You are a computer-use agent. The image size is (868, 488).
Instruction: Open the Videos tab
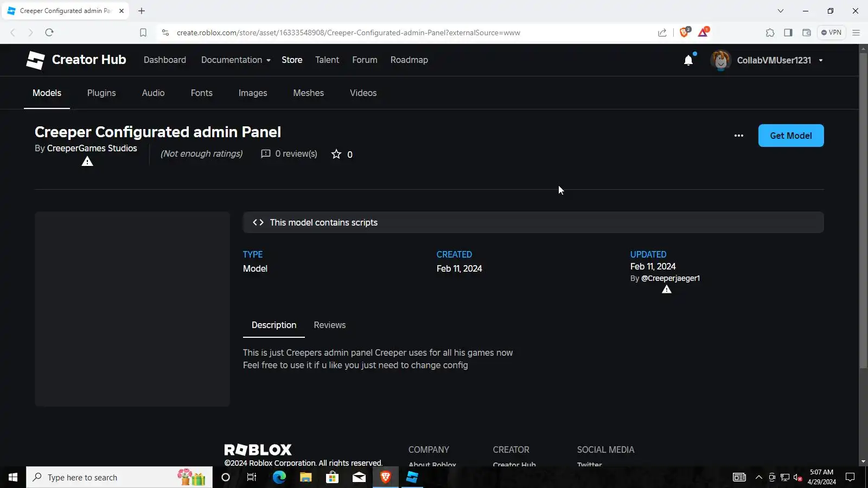363,93
